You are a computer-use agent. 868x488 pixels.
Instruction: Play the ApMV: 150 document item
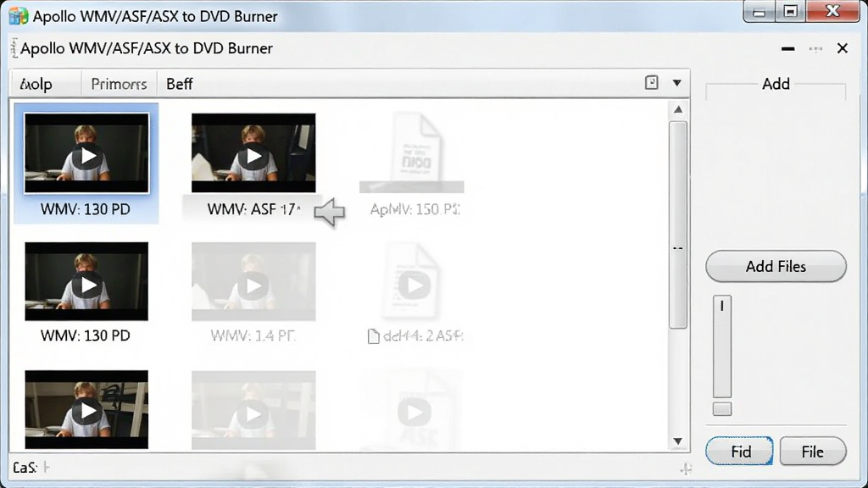412,152
